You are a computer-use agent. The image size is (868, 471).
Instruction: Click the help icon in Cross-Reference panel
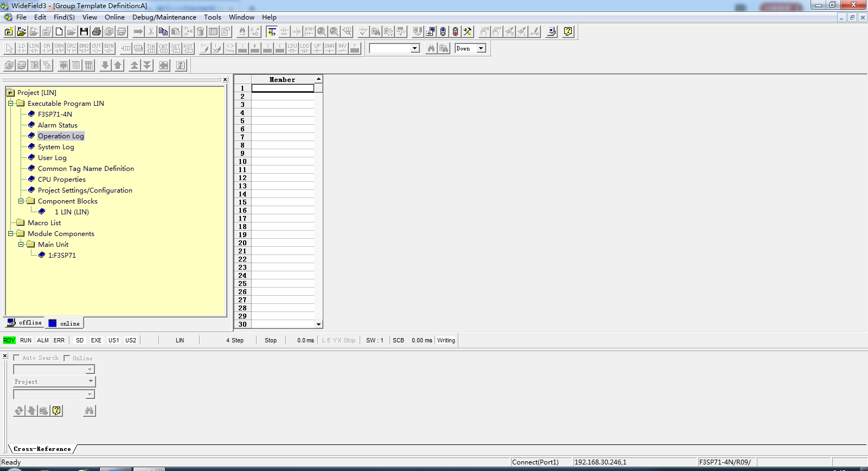coord(56,411)
